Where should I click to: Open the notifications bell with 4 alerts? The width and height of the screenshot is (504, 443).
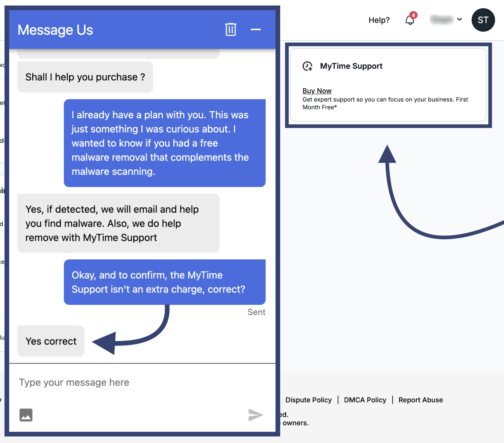(410, 19)
